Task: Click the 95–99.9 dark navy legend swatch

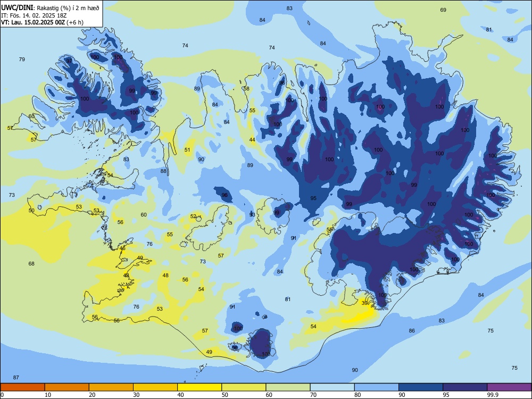Action: (x=465, y=387)
